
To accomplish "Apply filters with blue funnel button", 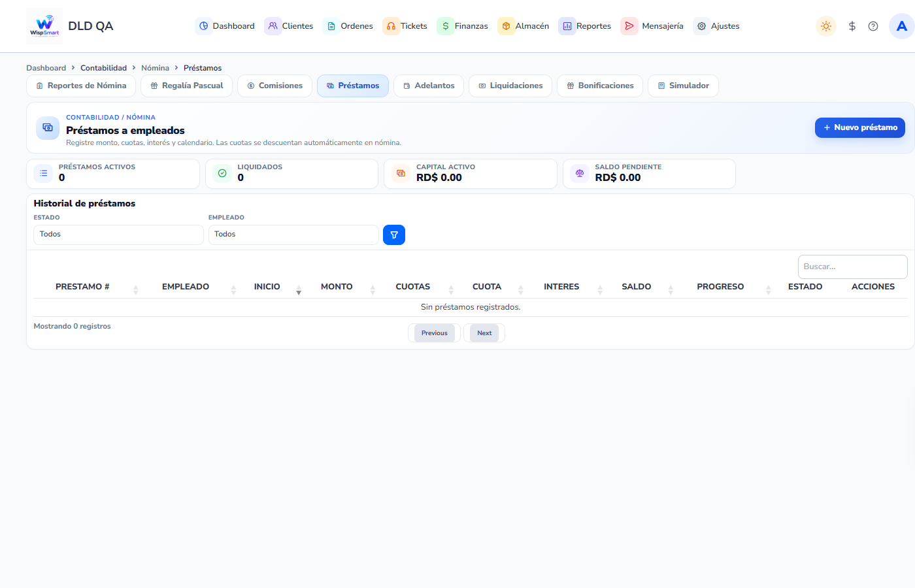I will (394, 235).
